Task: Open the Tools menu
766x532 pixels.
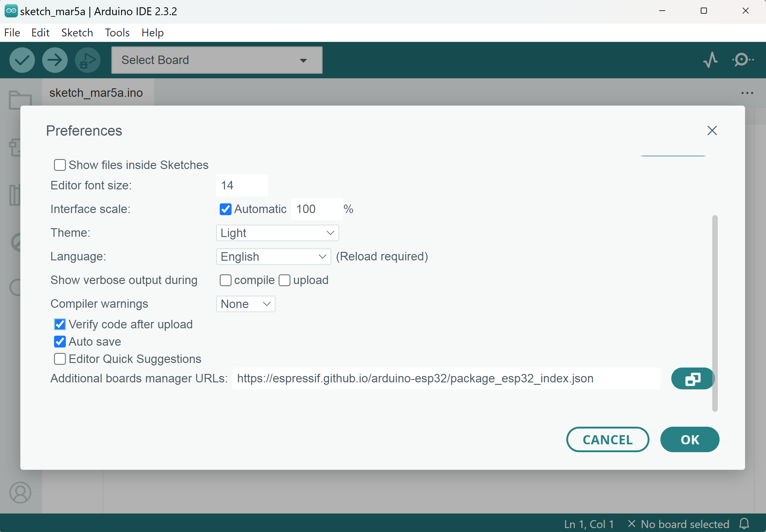Action: tap(117, 33)
